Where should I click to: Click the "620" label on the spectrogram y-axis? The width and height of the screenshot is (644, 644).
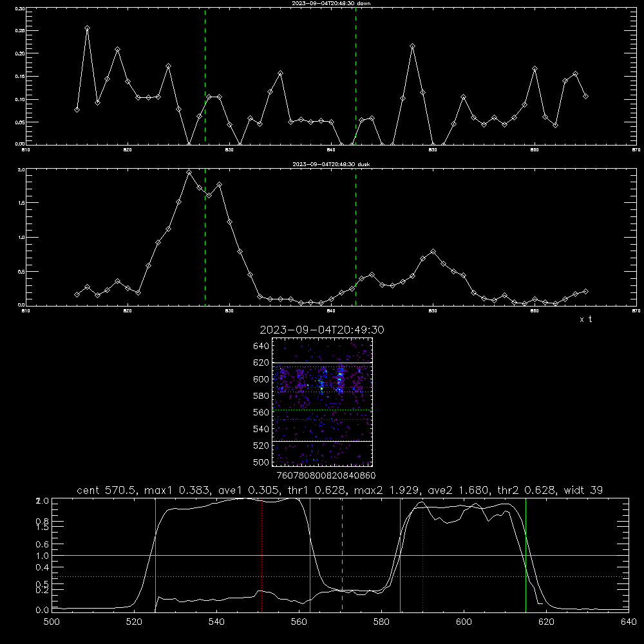261,363
